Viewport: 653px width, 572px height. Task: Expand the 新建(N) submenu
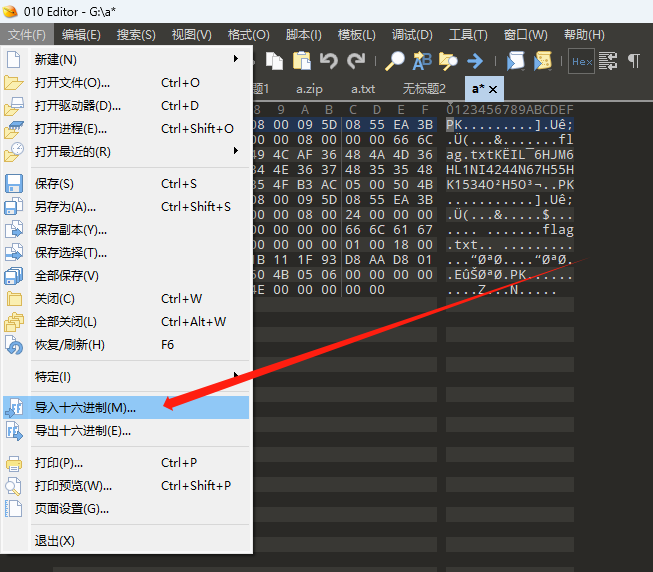click(x=236, y=59)
